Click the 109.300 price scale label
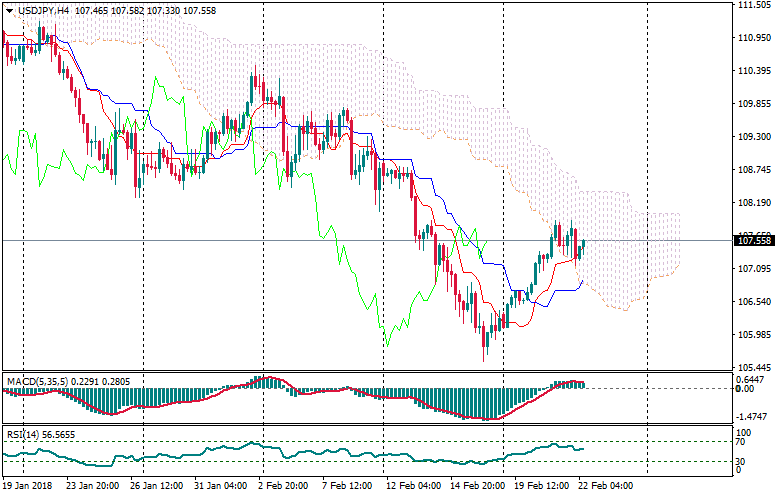The image size is (775, 497). (752, 136)
